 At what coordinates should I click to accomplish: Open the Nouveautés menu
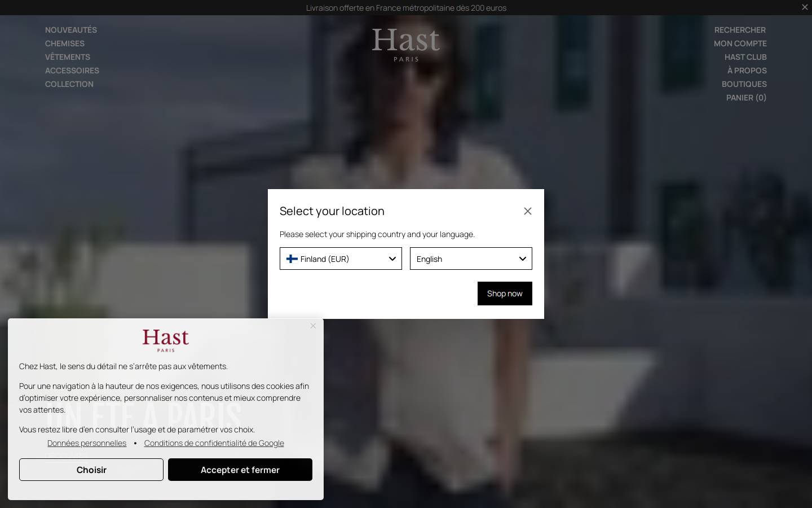[71, 30]
